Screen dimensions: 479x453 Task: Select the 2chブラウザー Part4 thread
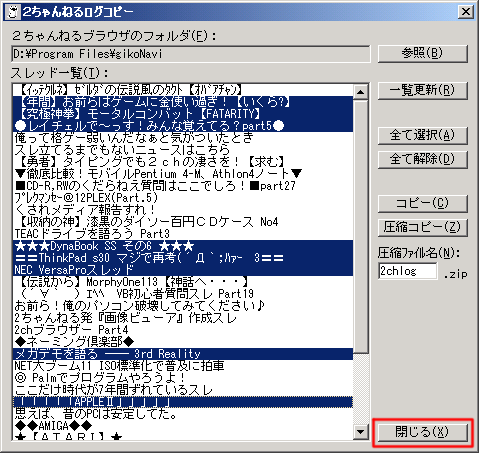pyautogui.click(x=183, y=330)
